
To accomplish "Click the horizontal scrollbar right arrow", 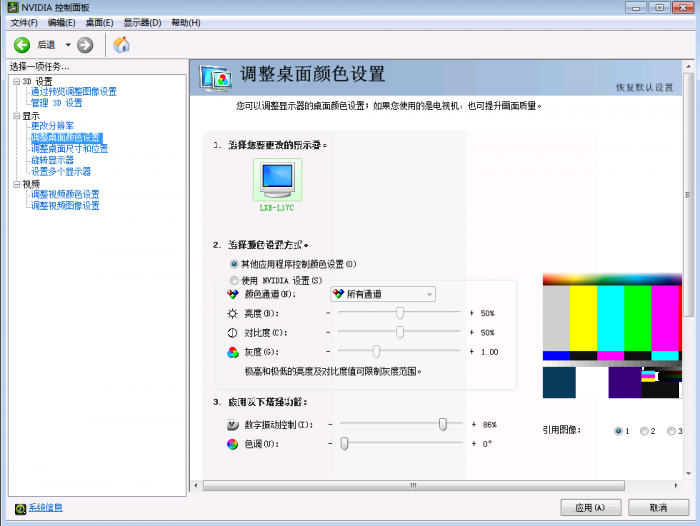I will click(676, 485).
